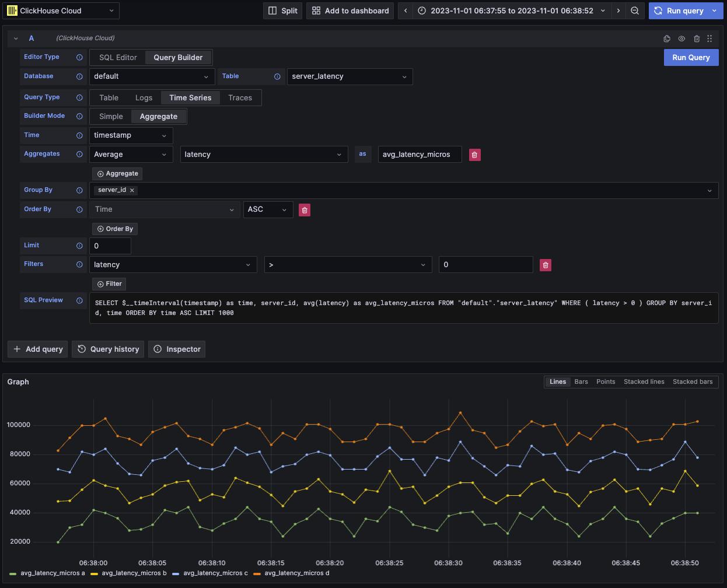Remove the Average latency aggregate
Image resolution: width=727 pixels, height=588 pixels.
474,155
